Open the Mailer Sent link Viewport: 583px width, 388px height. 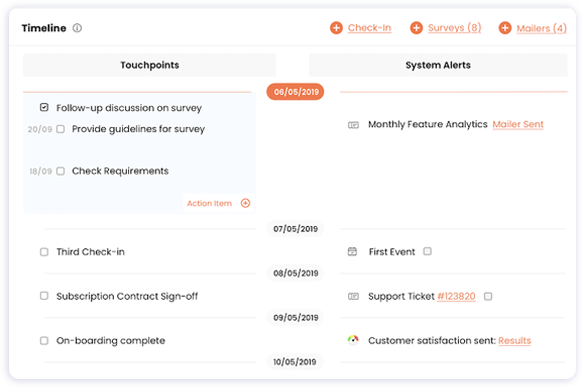pos(518,125)
